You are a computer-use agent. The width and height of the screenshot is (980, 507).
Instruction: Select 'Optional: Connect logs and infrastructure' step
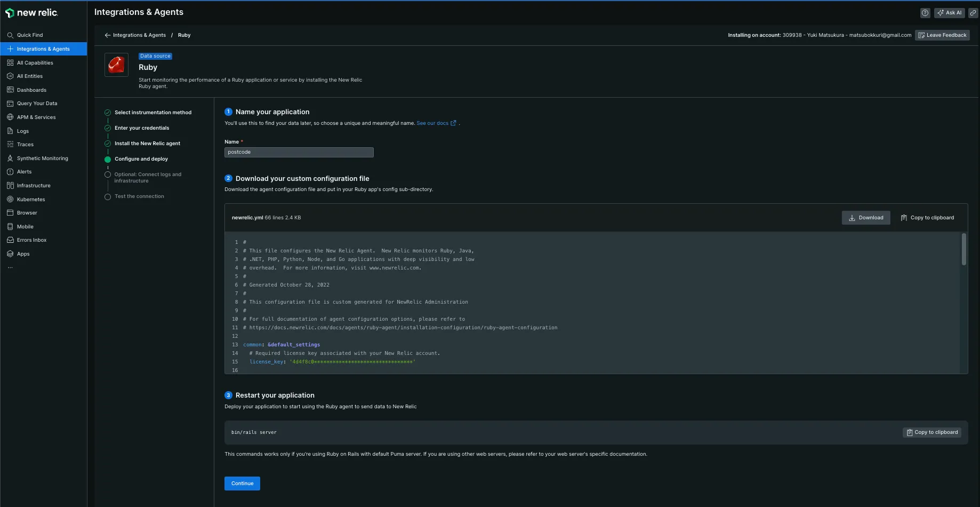pos(148,178)
